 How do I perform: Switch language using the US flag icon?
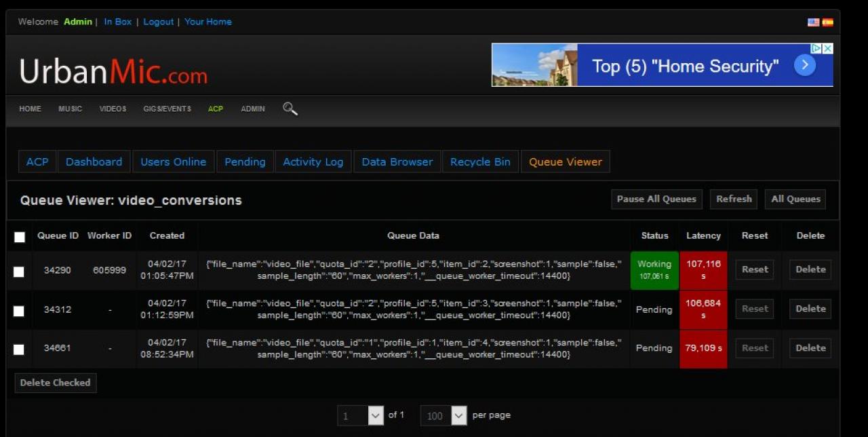pyautogui.click(x=813, y=22)
